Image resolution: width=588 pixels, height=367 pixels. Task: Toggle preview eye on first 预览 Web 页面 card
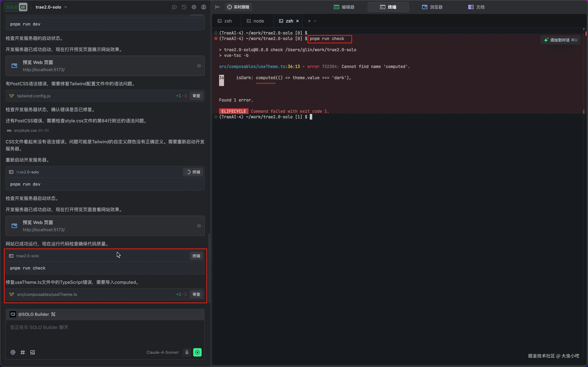(x=199, y=66)
